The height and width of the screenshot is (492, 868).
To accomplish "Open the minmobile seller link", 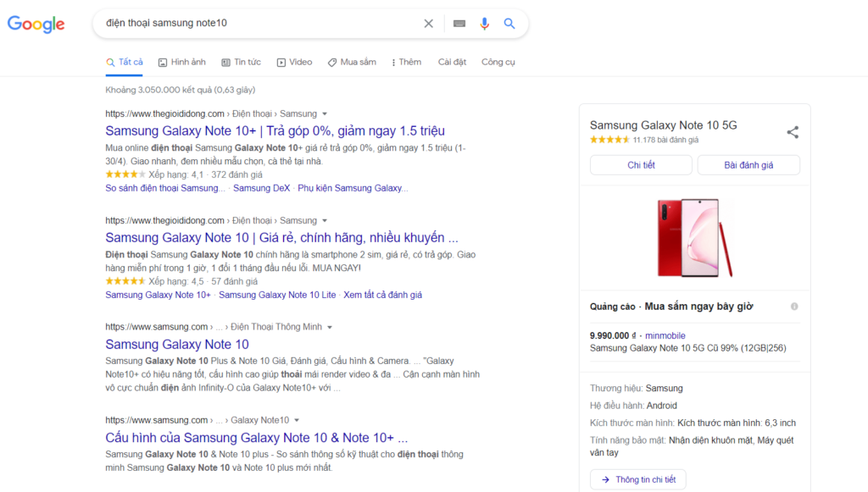I will point(665,335).
